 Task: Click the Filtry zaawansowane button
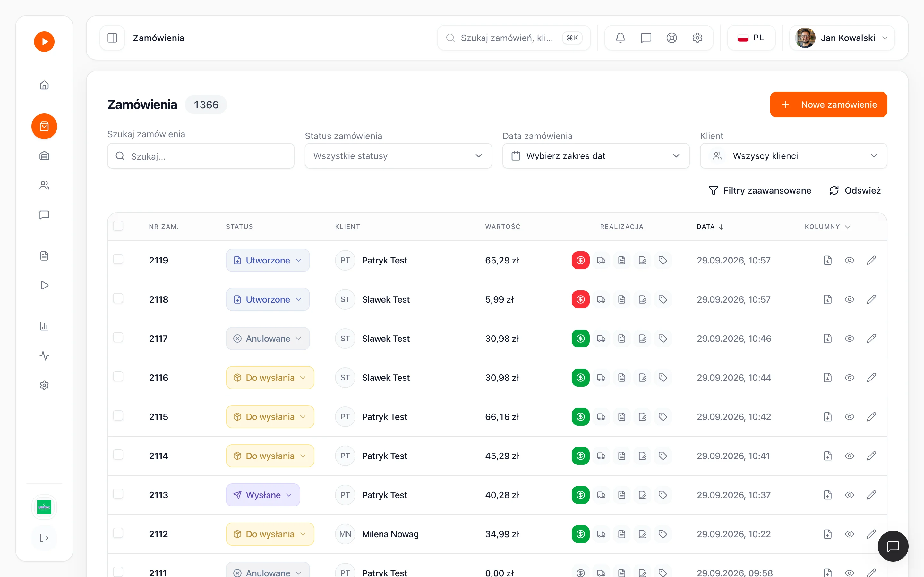pyautogui.click(x=760, y=190)
